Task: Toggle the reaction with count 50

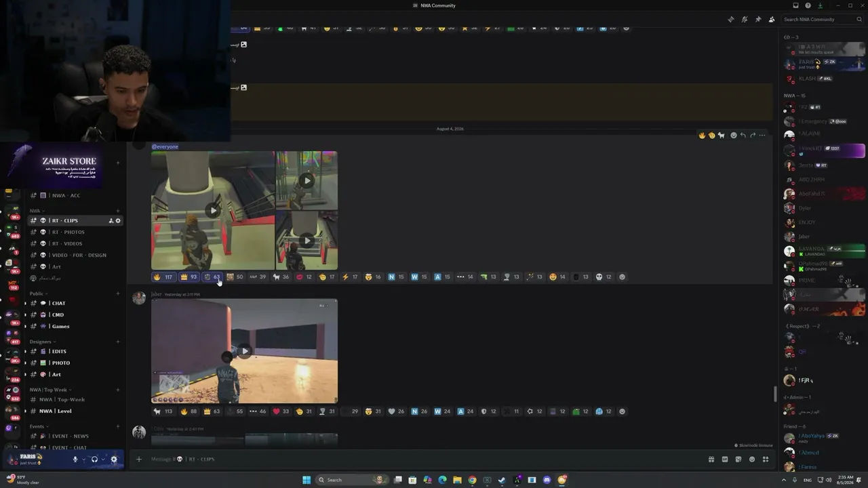Action: 235,277
